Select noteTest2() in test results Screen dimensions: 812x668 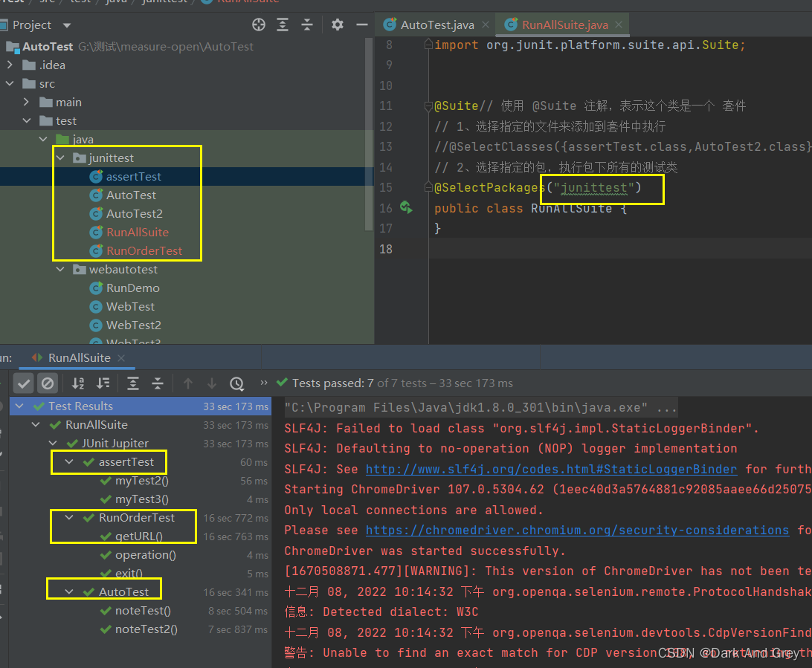click(x=146, y=629)
